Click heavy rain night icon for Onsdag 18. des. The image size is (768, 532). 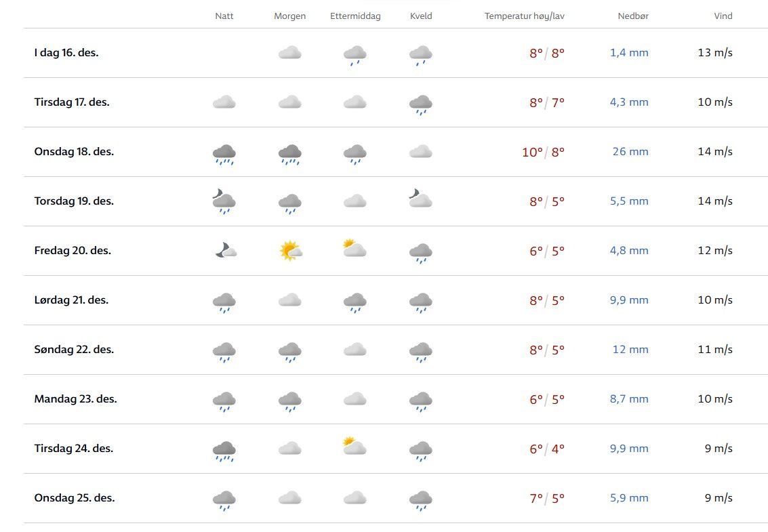[x=224, y=153]
